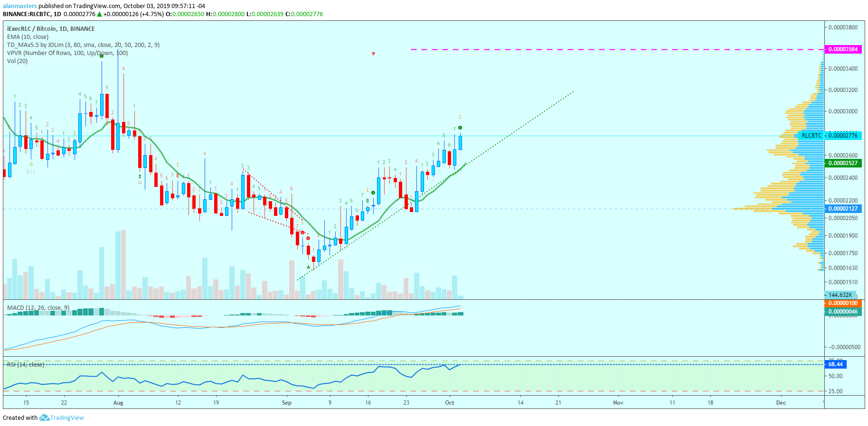Click the Nov label on the time axis
Screen dimensions: 868x426
[x=618, y=403]
